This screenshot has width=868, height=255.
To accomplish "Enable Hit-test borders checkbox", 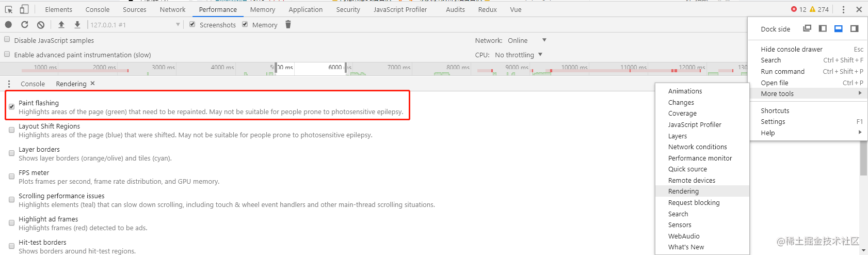I will tap(11, 246).
